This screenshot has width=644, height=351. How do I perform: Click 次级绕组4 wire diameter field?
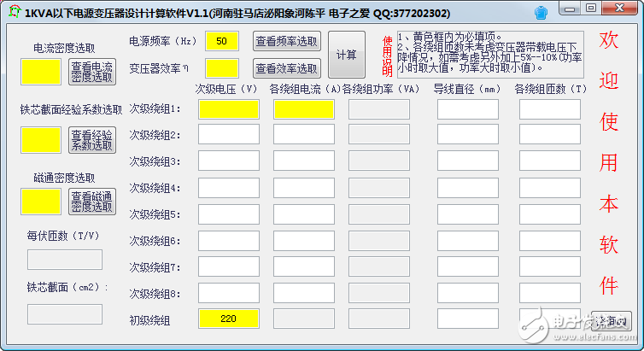(x=468, y=188)
